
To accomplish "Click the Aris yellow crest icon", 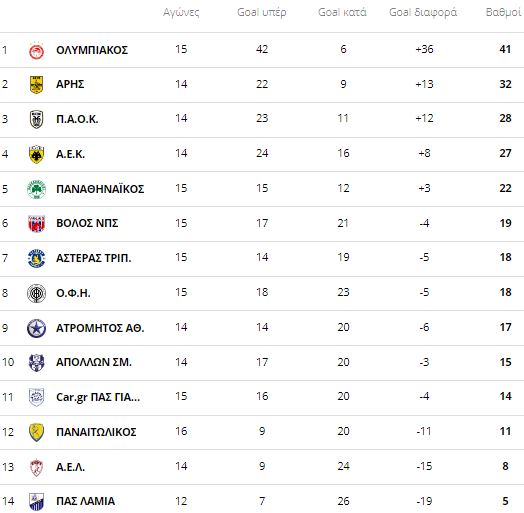I will (36, 85).
